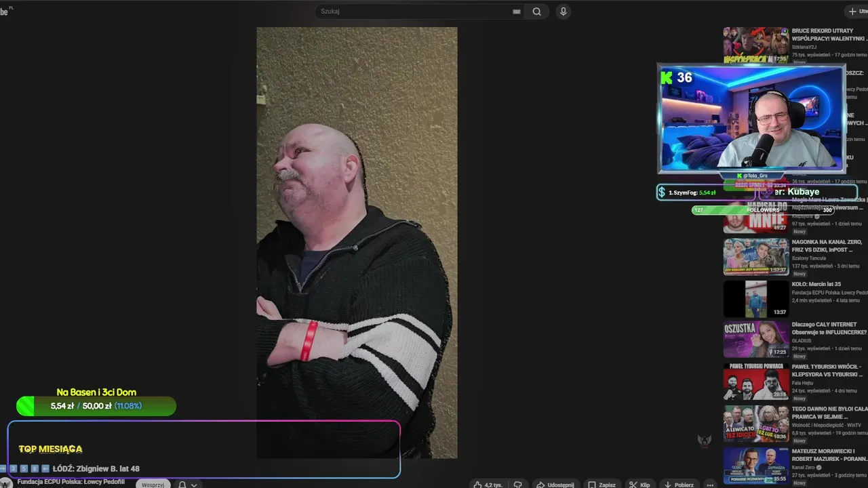This screenshot has width=868, height=488.
Task: Open MATEUSZ MORAWIECKI I ROBERT MAZUREK title
Action: tap(829, 455)
